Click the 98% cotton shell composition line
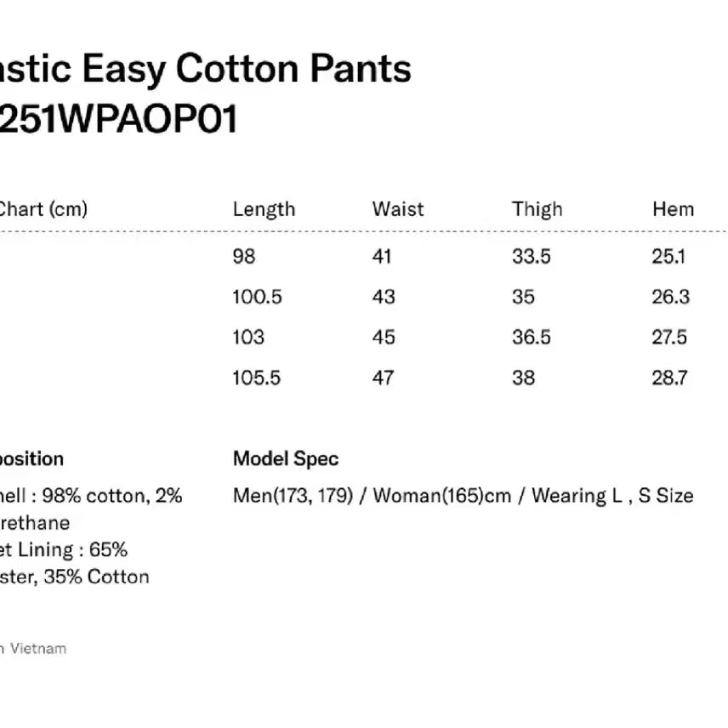 tap(90, 496)
